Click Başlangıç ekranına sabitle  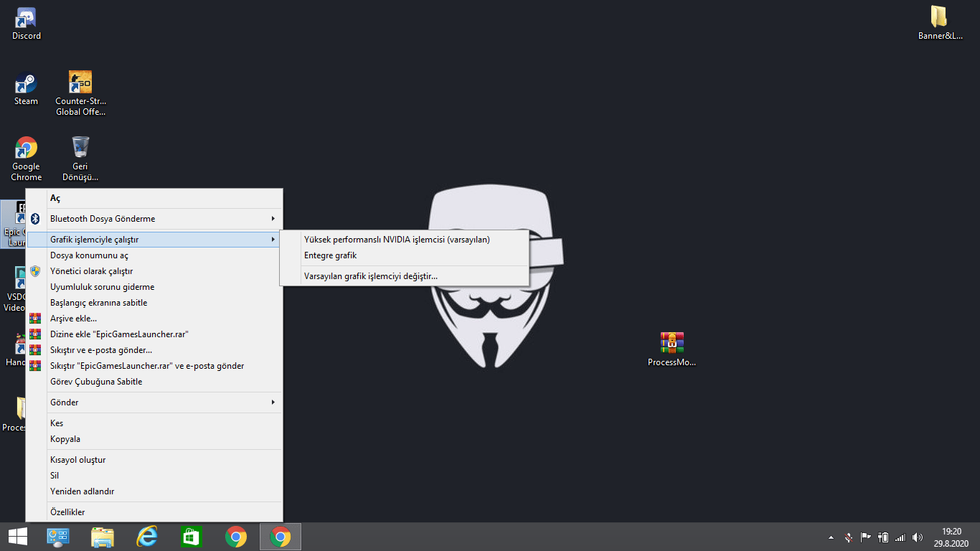pos(154,303)
